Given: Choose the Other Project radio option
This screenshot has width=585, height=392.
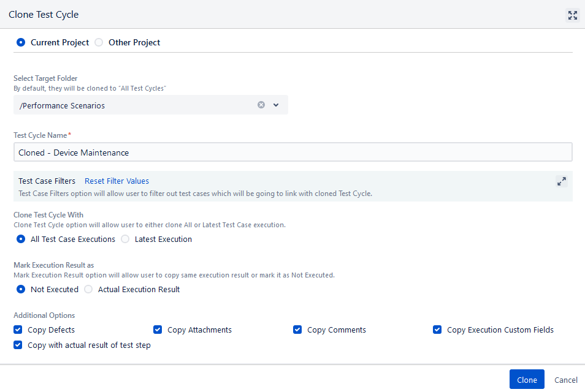Looking at the screenshot, I should [99, 42].
